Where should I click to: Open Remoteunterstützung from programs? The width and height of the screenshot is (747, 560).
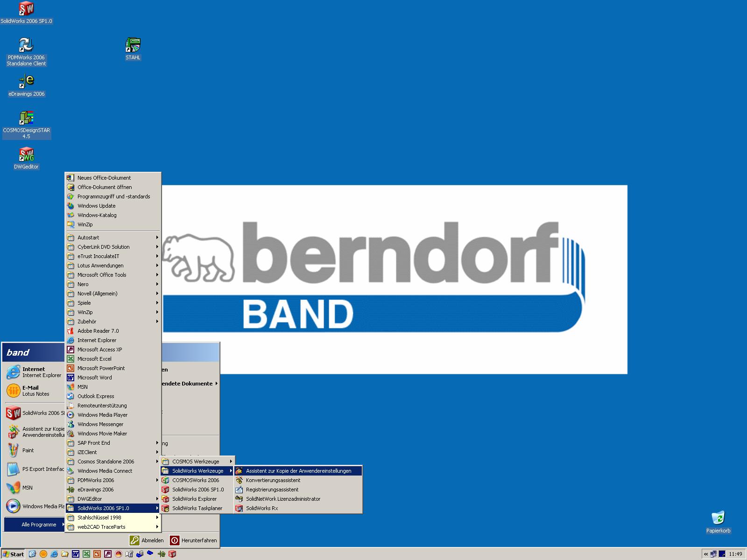(x=113, y=406)
